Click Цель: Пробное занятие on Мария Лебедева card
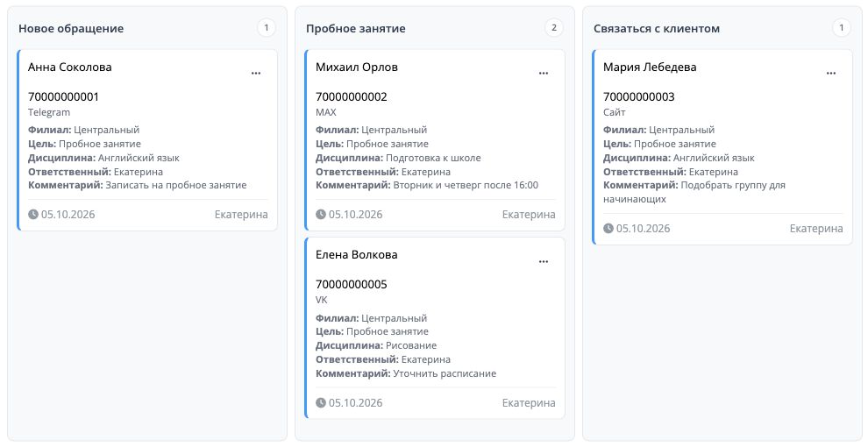Screen dimensions: 868x447 pyautogui.click(x=660, y=144)
